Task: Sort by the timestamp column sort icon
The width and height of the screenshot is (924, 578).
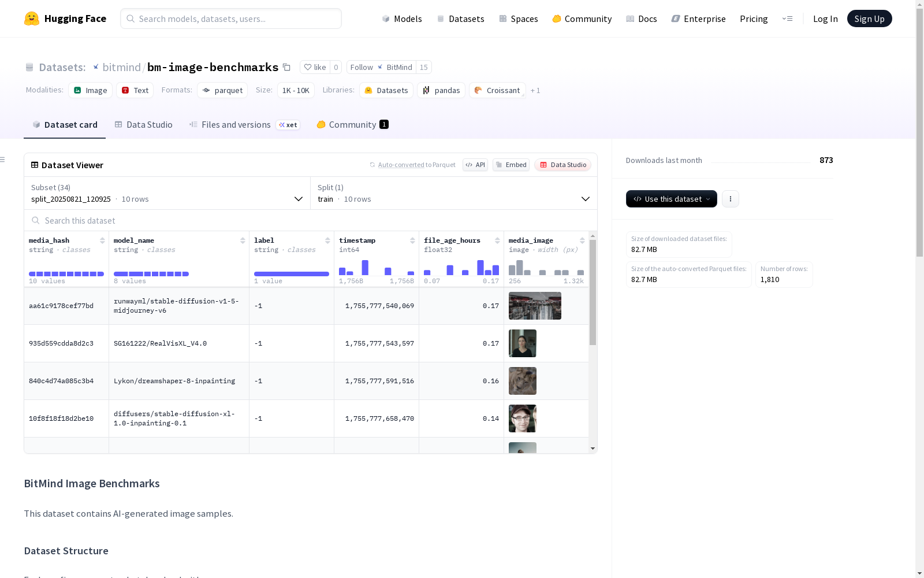Action: 412,240
